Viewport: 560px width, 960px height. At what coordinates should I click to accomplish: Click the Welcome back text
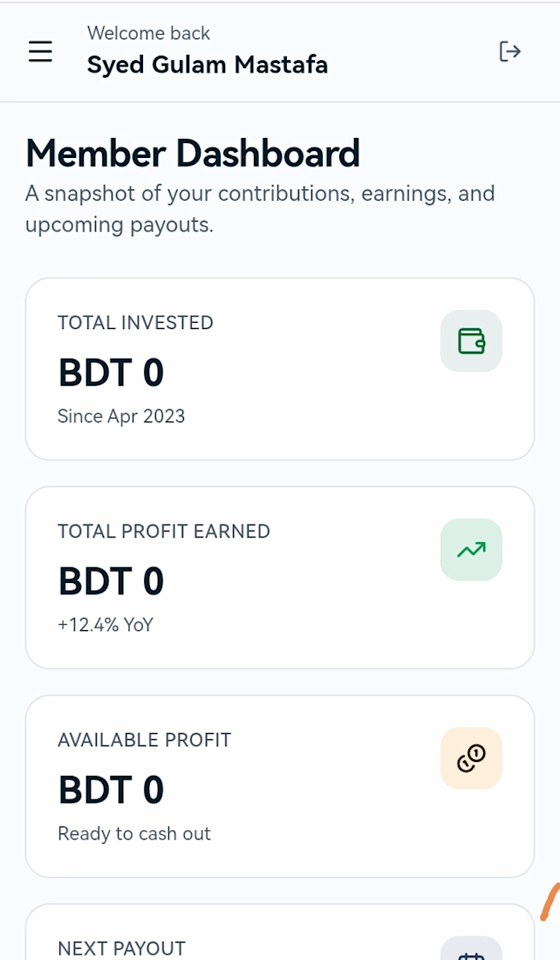pos(148,33)
